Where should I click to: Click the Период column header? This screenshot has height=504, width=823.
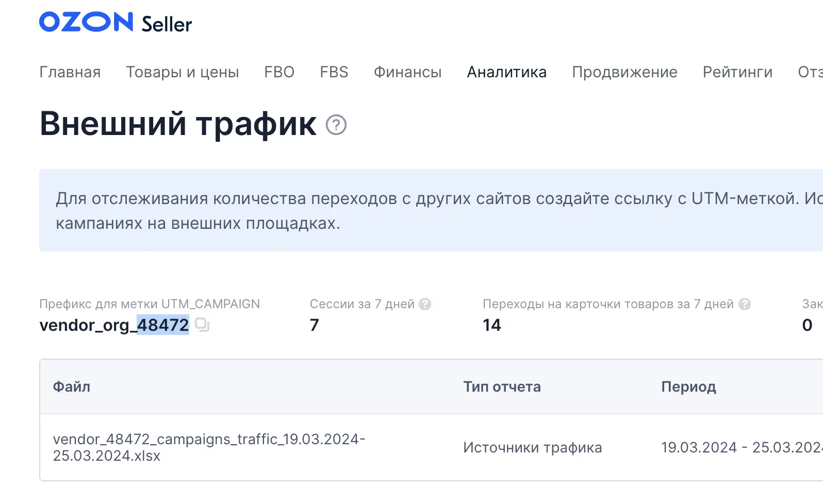pyautogui.click(x=689, y=387)
